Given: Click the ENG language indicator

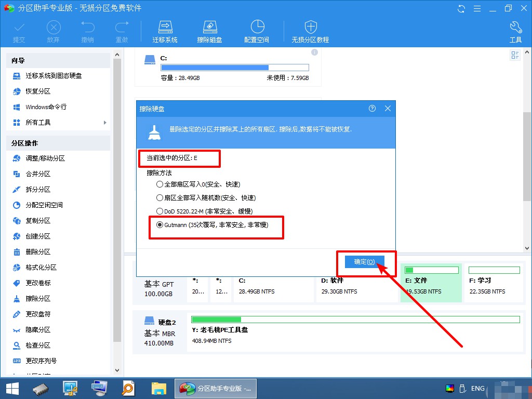Looking at the screenshot, I should click(478, 389).
